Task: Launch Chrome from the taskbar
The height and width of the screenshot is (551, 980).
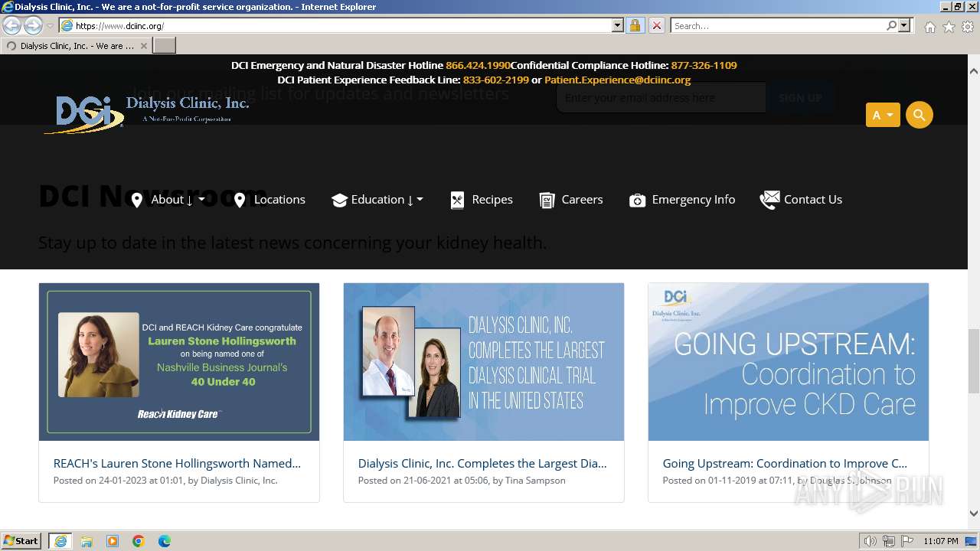Action: point(139,541)
